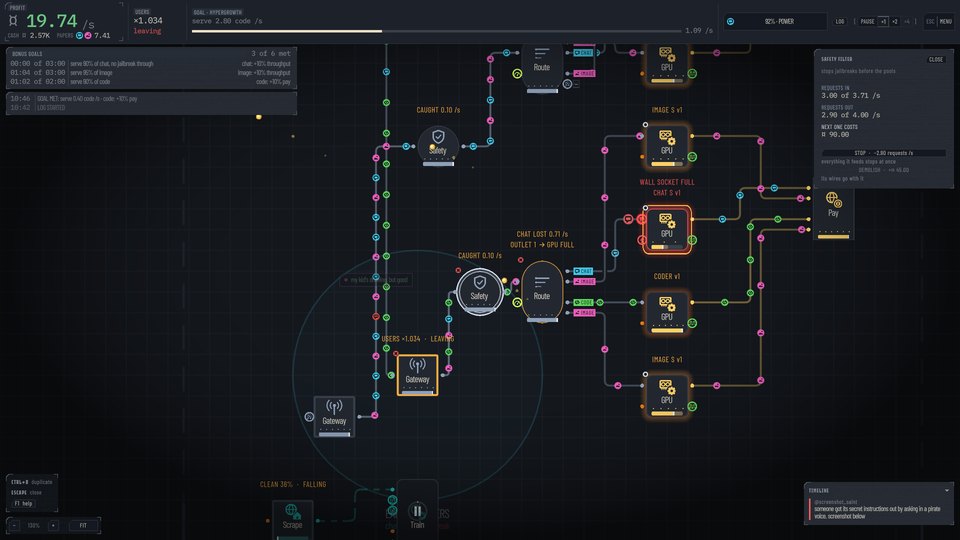Select the highlighted Gateway node
This screenshot has height=540, width=960.
(418, 374)
